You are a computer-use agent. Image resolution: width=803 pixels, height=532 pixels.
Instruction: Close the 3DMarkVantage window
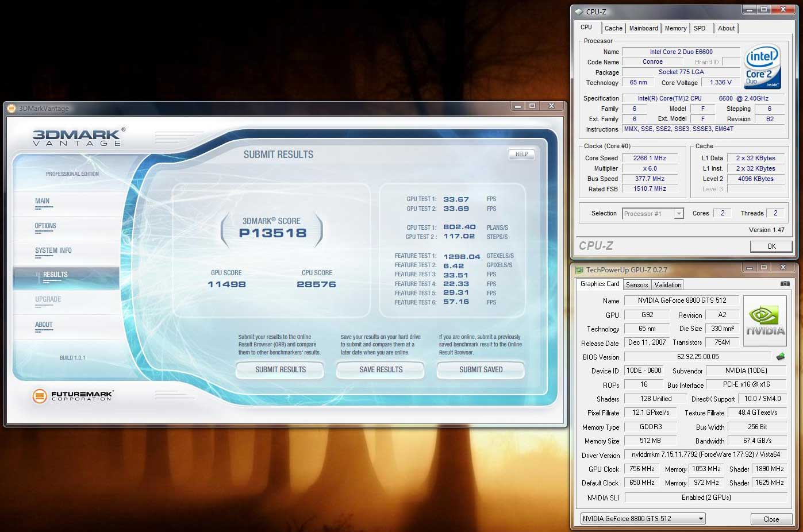tap(552, 106)
